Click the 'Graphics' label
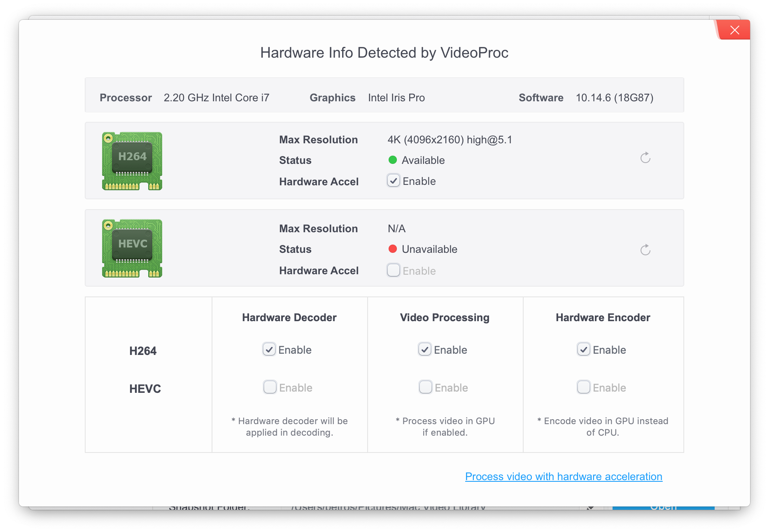769x532 pixels. [x=333, y=98]
